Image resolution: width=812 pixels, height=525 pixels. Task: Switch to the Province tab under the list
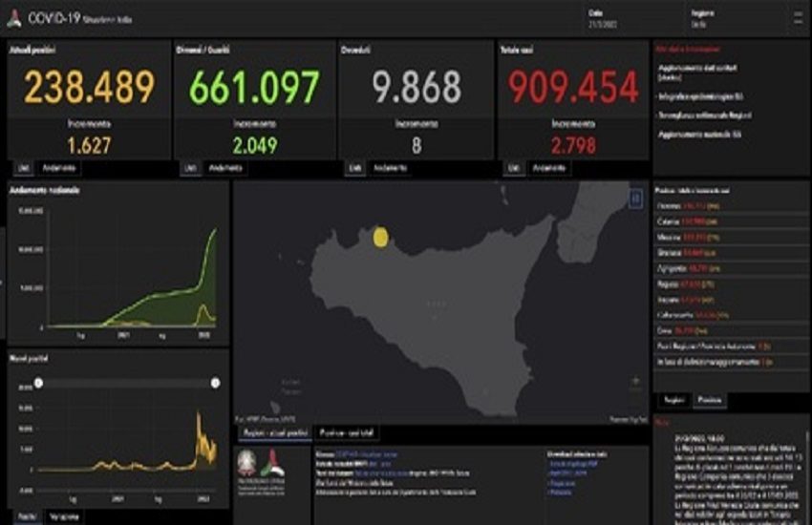[708, 400]
